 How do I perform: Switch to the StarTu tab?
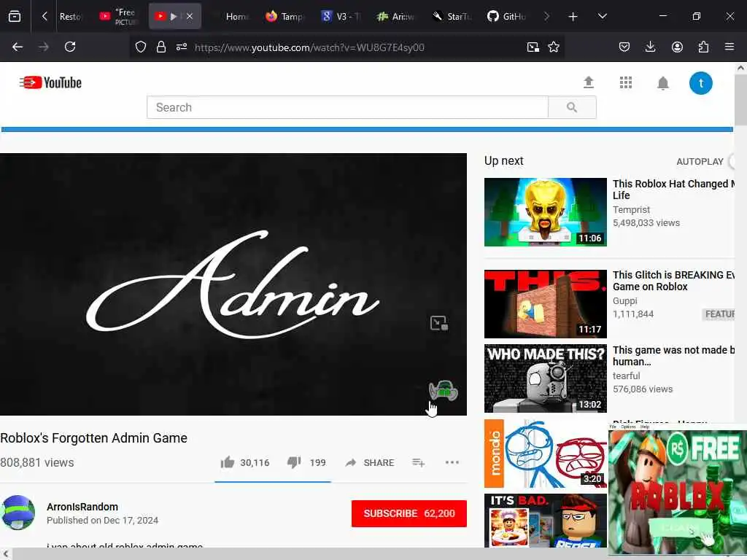click(x=452, y=17)
